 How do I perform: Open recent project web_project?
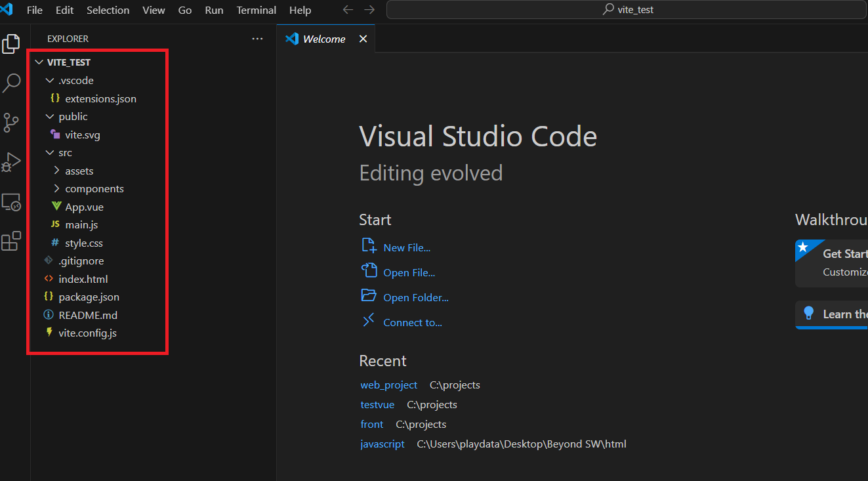389,385
